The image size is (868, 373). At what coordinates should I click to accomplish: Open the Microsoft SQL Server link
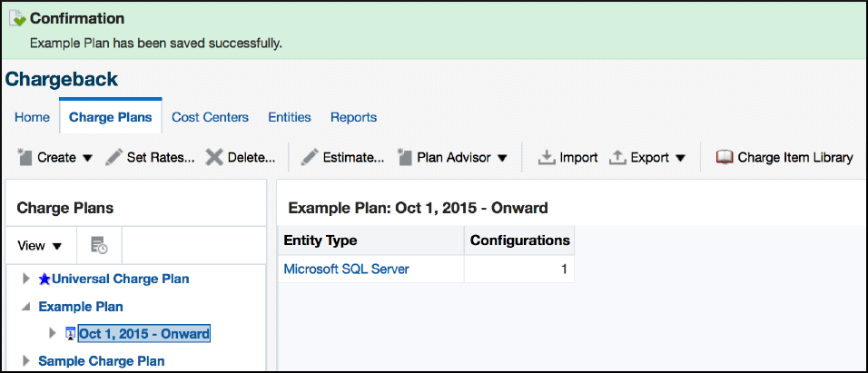(346, 269)
